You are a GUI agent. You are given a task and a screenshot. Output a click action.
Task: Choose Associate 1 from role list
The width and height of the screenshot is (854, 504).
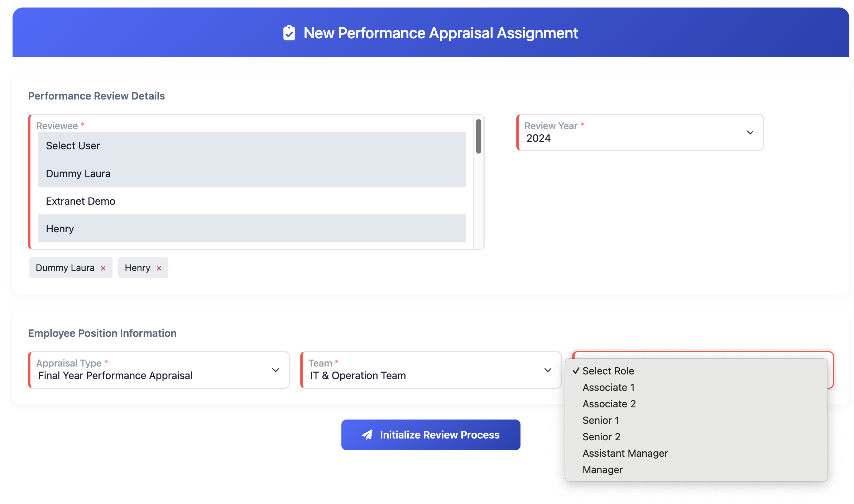click(608, 387)
